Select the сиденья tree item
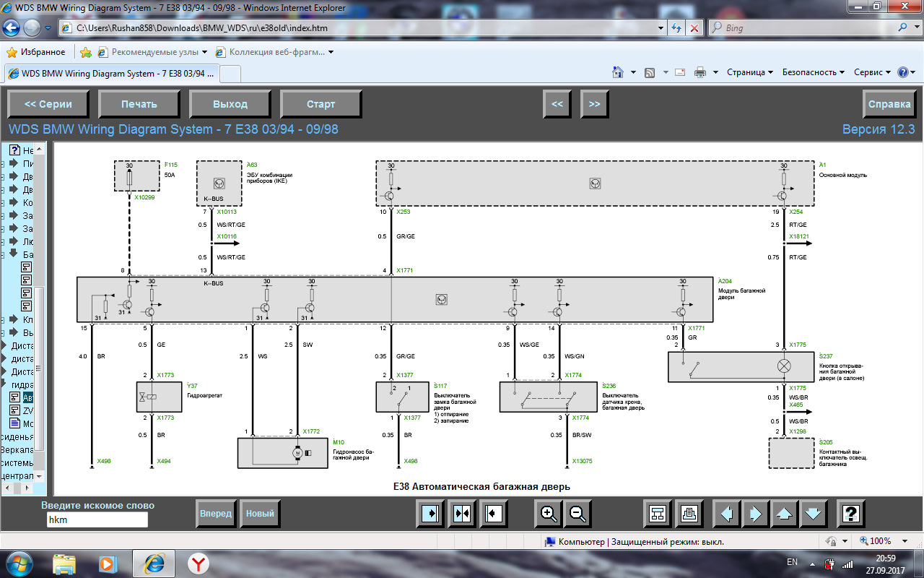The height and width of the screenshot is (578, 924). pyautogui.click(x=17, y=436)
